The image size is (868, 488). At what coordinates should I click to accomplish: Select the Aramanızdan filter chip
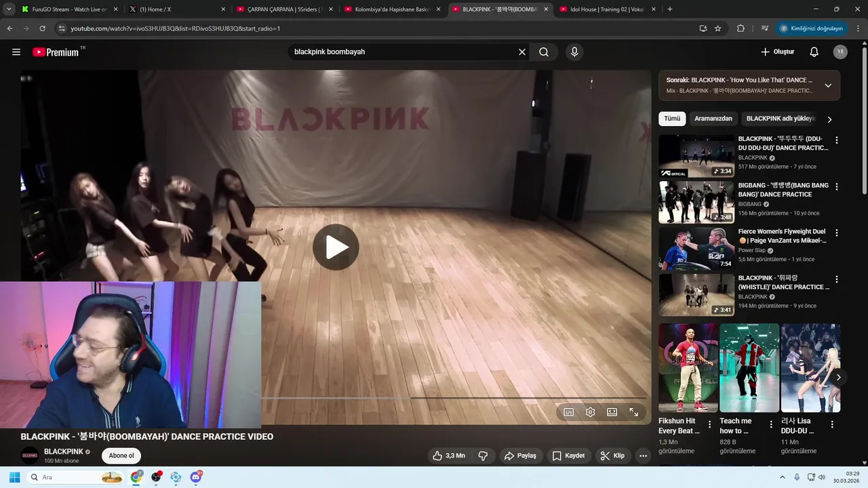(x=713, y=119)
